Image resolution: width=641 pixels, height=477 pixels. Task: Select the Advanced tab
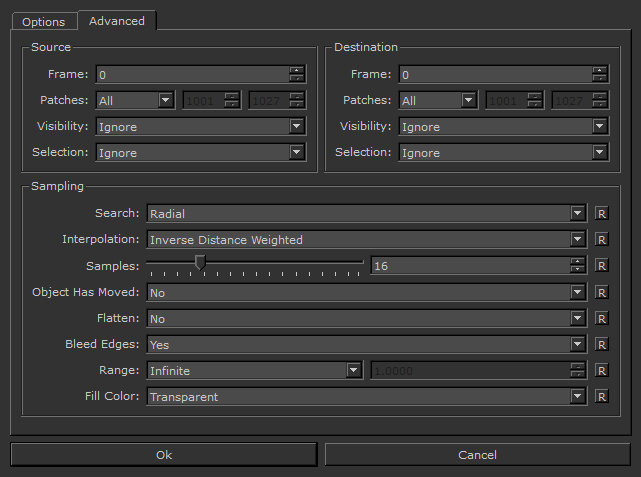coord(117,21)
